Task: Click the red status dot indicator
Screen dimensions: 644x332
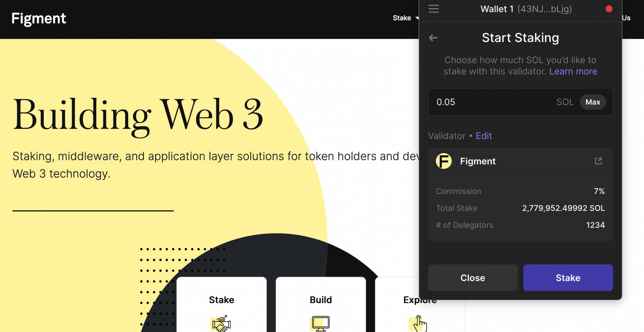Action: tap(609, 9)
